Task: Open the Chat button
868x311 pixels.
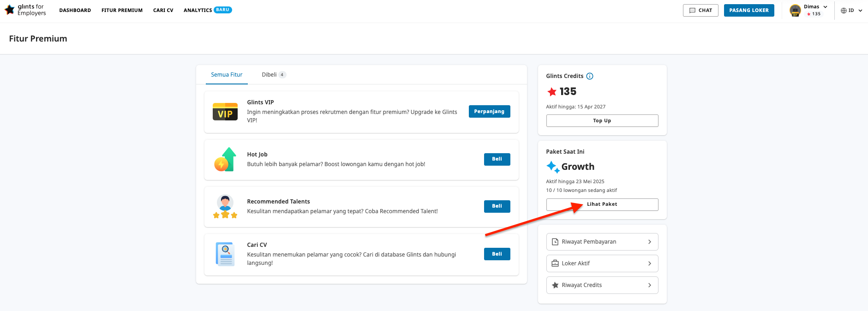Action: point(700,10)
